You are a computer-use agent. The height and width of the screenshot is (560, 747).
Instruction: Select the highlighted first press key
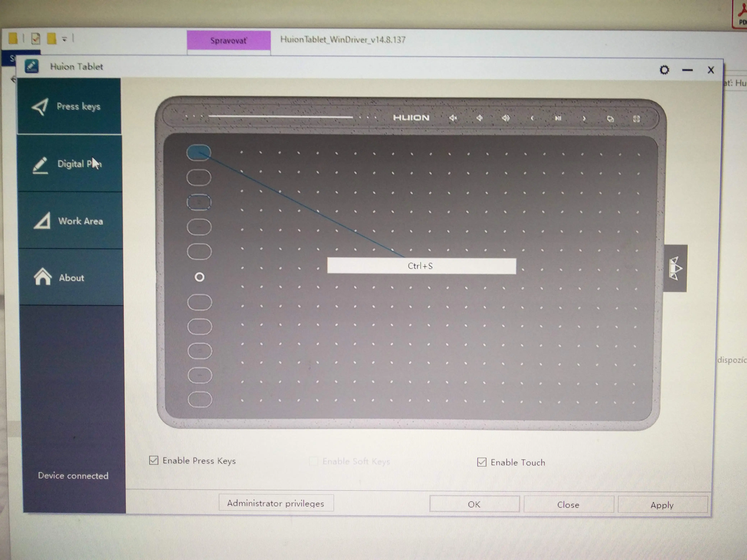[199, 153]
